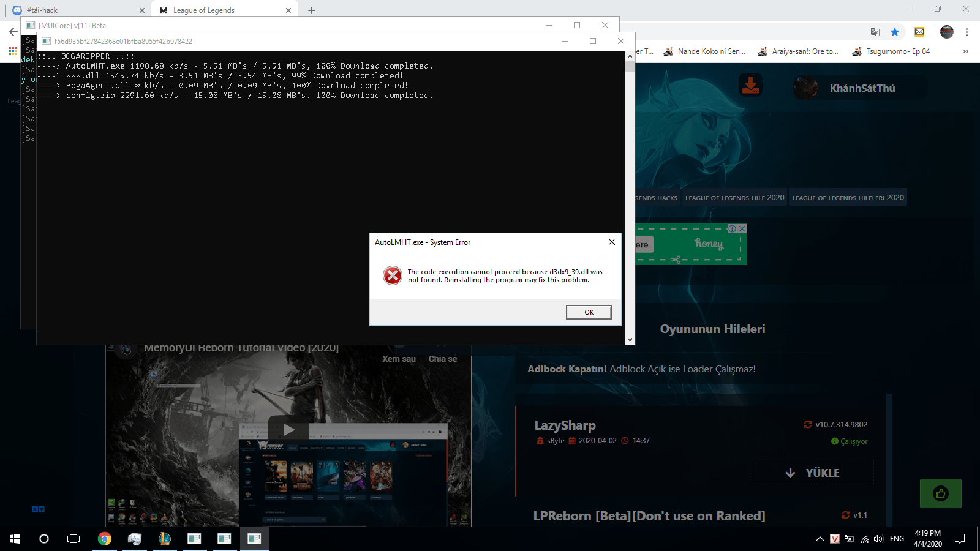Image resolution: width=980 pixels, height=551 pixels.
Task: Open the Araiya-san!: Ore to... bookmark
Action: coord(799,51)
